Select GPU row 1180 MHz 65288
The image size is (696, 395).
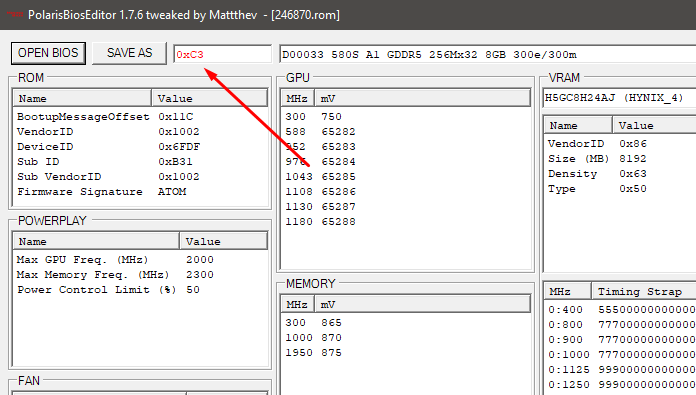[x=406, y=222]
